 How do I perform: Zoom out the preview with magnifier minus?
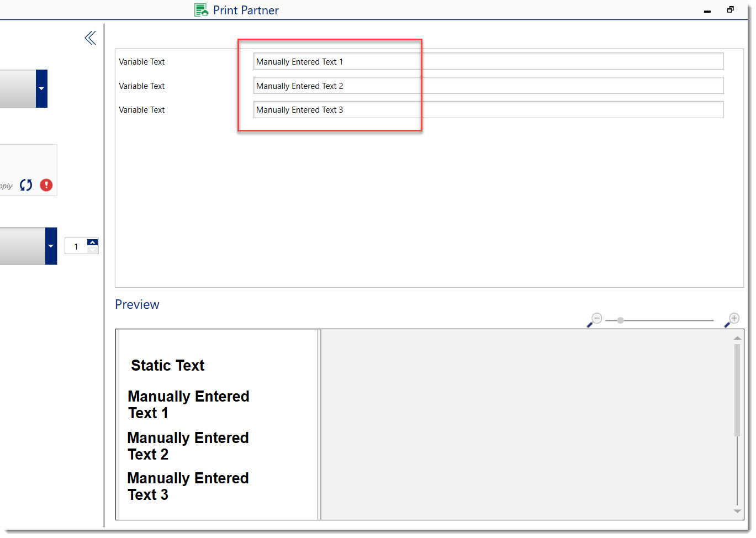[595, 320]
